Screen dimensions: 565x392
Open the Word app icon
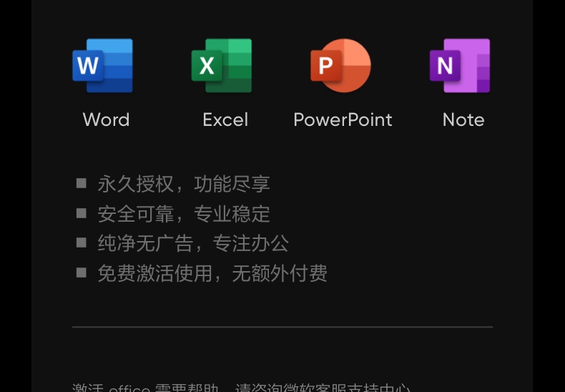[103, 66]
